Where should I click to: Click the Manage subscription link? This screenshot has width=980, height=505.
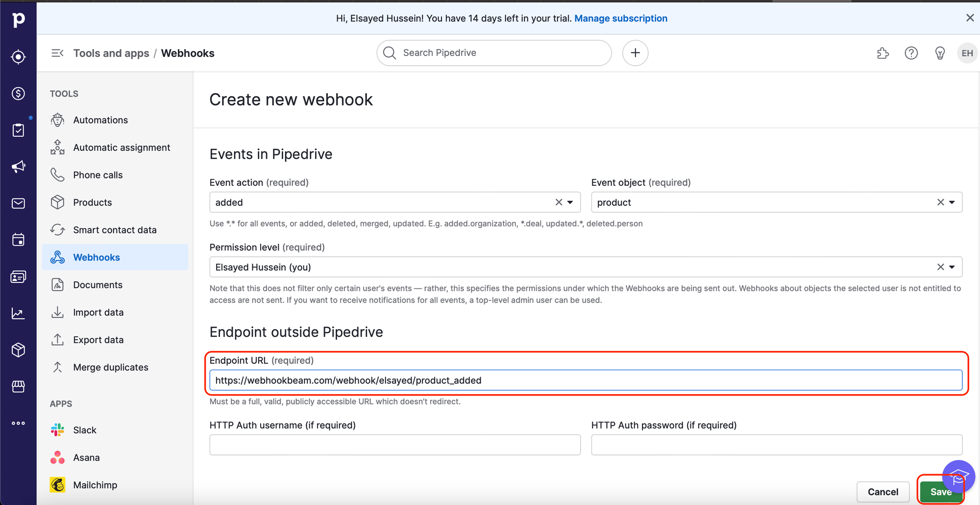pyautogui.click(x=621, y=18)
